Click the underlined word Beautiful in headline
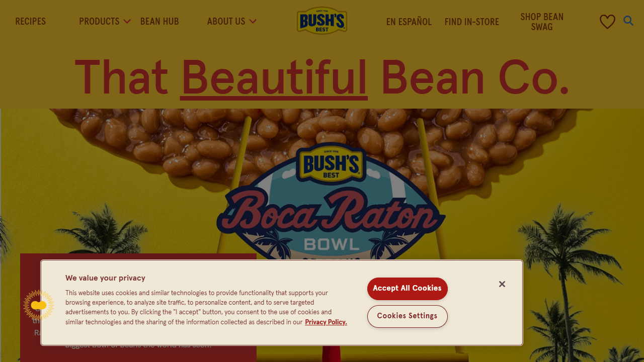The width and height of the screenshot is (644, 362). point(274,78)
